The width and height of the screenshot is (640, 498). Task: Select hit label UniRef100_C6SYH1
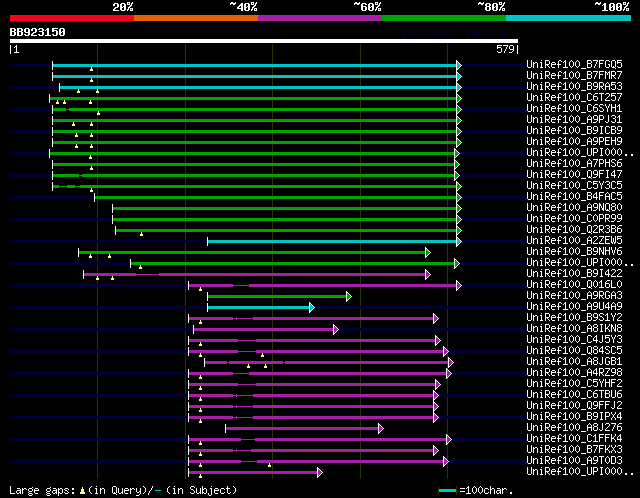574,109
